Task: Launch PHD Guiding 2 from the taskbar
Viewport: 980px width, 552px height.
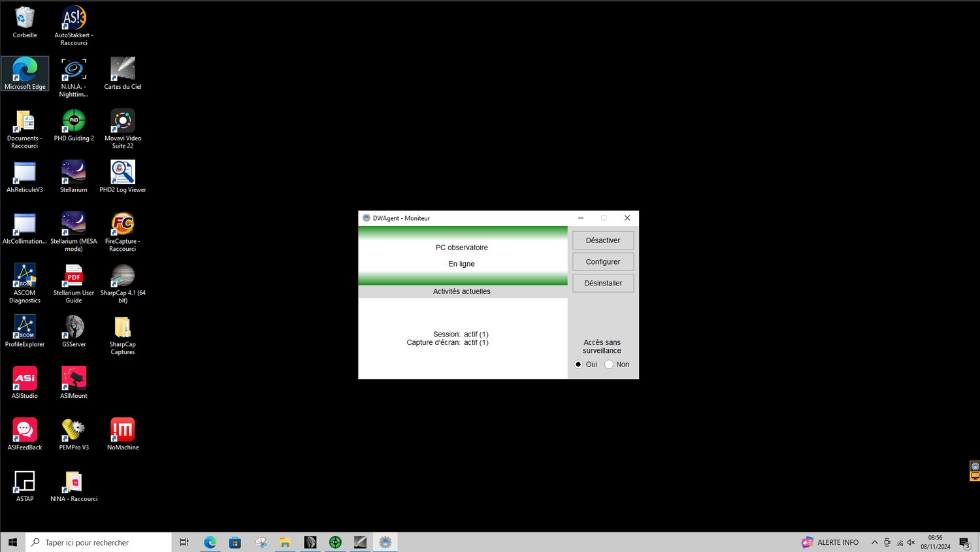Action: pos(335,542)
